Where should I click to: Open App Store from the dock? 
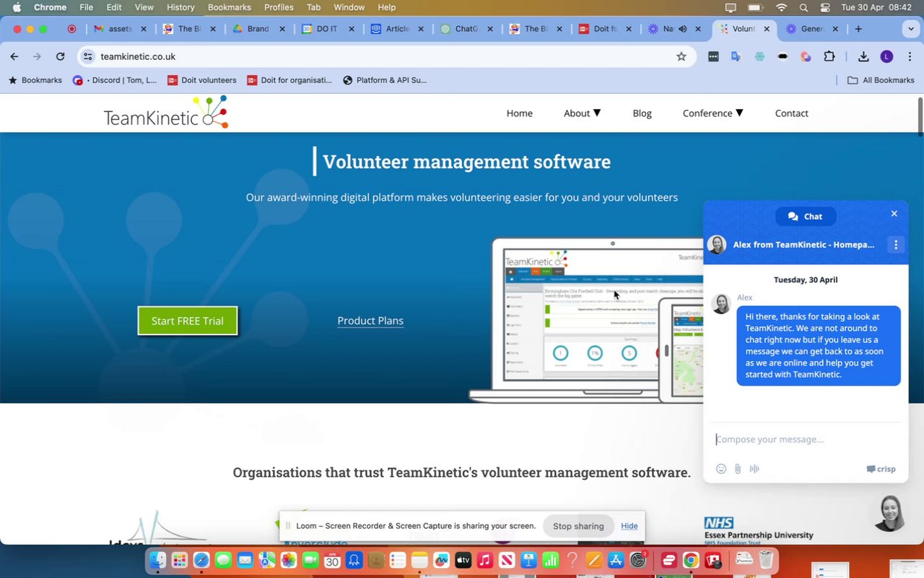[616, 560]
